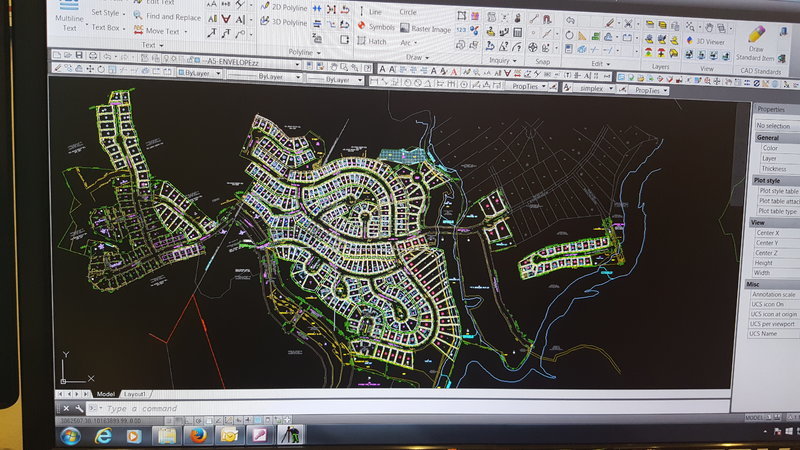The width and height of the screenshot is (800, 450).
Task: Click the New drawing icon
Action: click(57, 54)
